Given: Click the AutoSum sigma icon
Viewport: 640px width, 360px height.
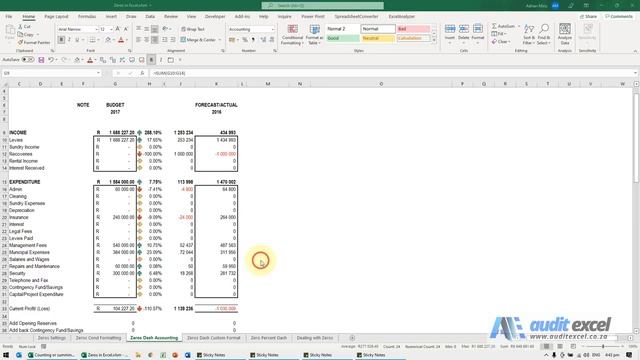Looking at the screenshot, I should click(x=495, y=26).
